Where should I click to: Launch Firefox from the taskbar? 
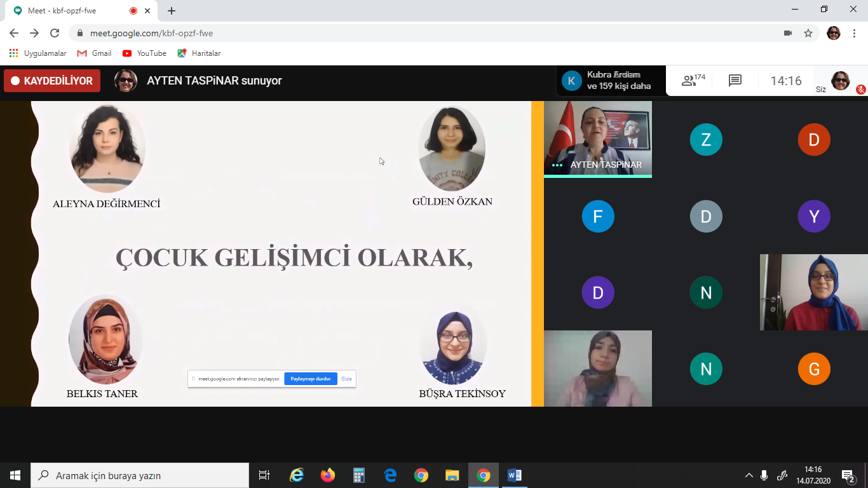[328, 475]
